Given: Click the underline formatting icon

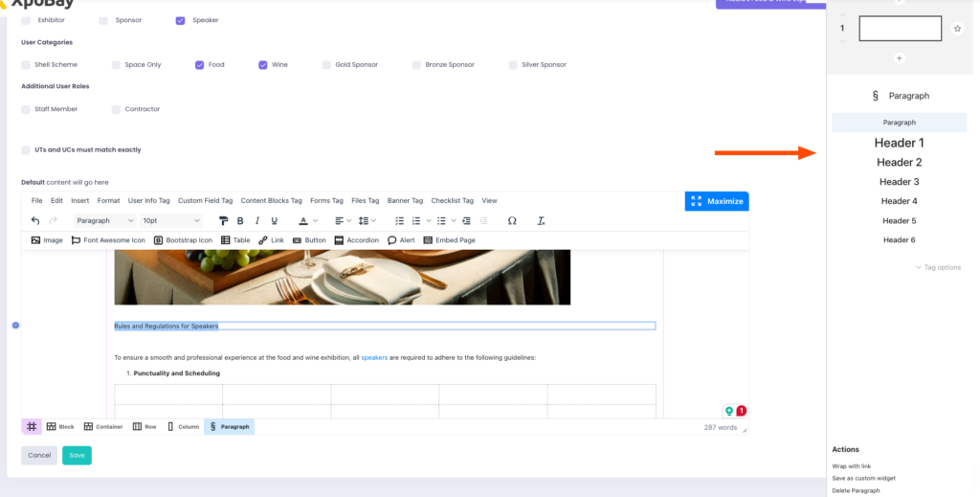Looking at the screenshot, I should pos(275,220).
